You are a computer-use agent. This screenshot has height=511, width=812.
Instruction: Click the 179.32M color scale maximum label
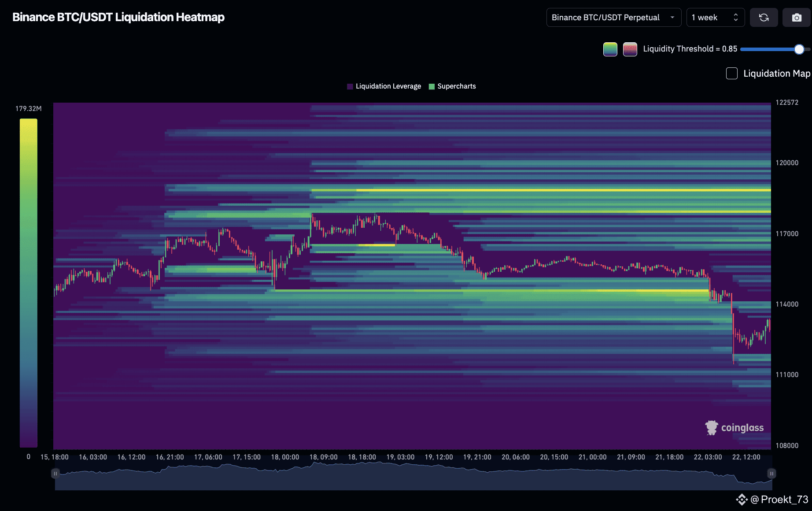coord(29,109)
